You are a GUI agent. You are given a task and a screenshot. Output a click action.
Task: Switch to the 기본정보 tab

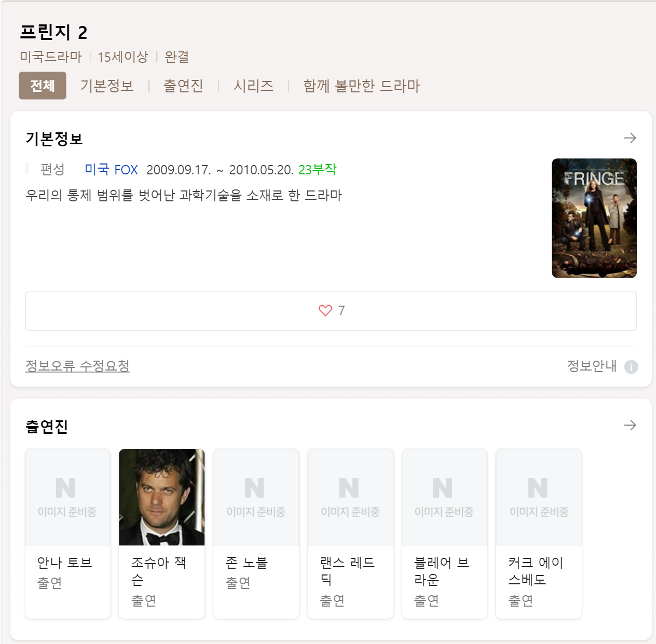click(x=107, y=86)
